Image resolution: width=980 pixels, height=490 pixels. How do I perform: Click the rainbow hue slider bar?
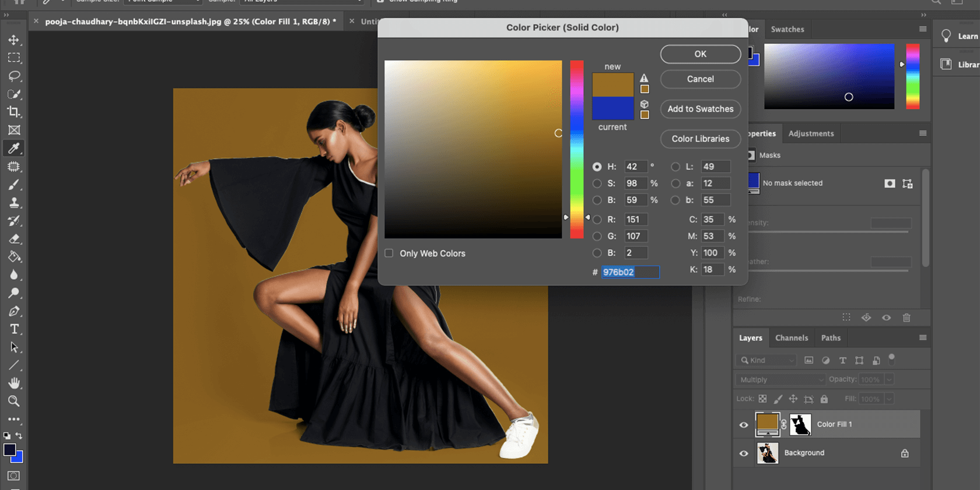point(576,149)
